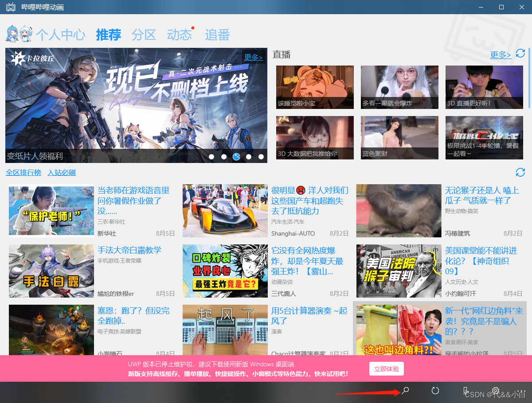
Task: Select the fifth banner carousel dot
Action: 261,157
